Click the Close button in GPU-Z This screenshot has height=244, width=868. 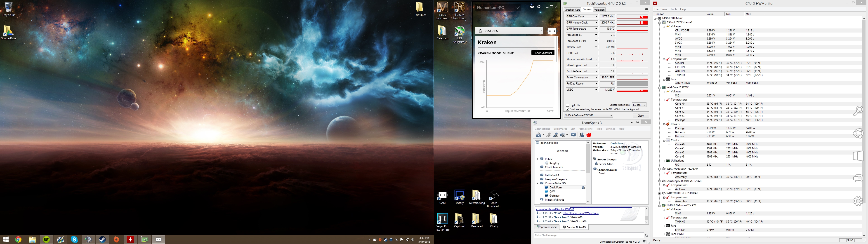pos(641,116)
